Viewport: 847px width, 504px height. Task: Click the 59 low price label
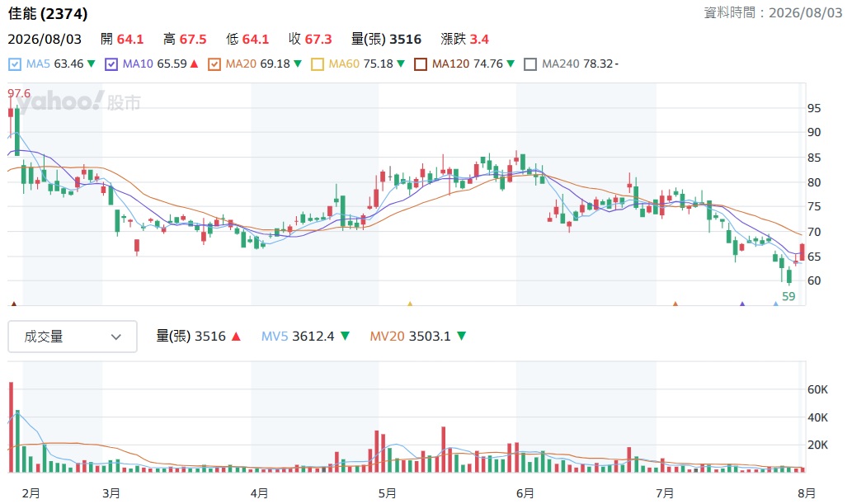click(788, 296)
